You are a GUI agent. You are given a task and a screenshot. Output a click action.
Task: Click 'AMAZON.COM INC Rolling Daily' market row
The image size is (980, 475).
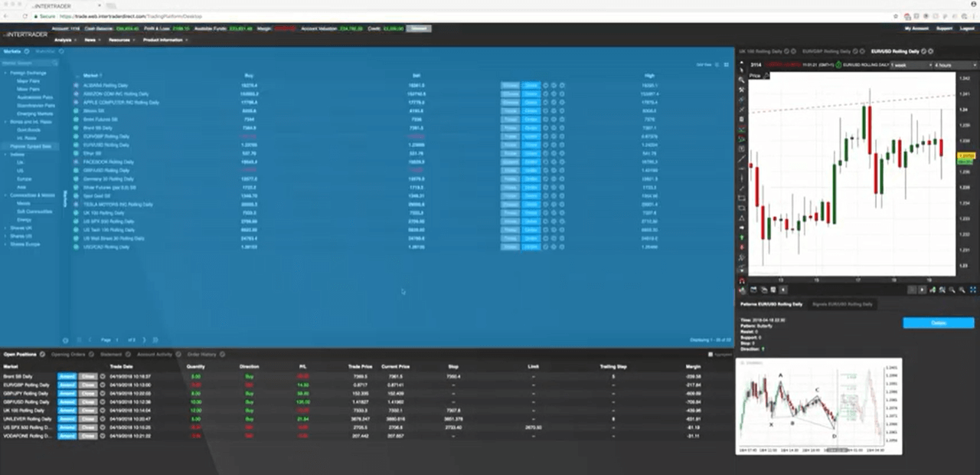[x=116, y=93]
